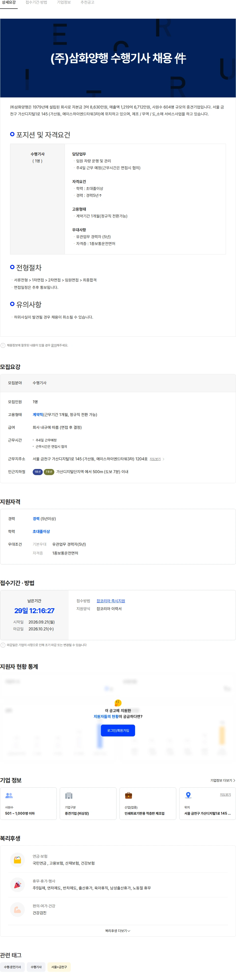Click the 서울>금천구 tag

click(x=59, y=967)
